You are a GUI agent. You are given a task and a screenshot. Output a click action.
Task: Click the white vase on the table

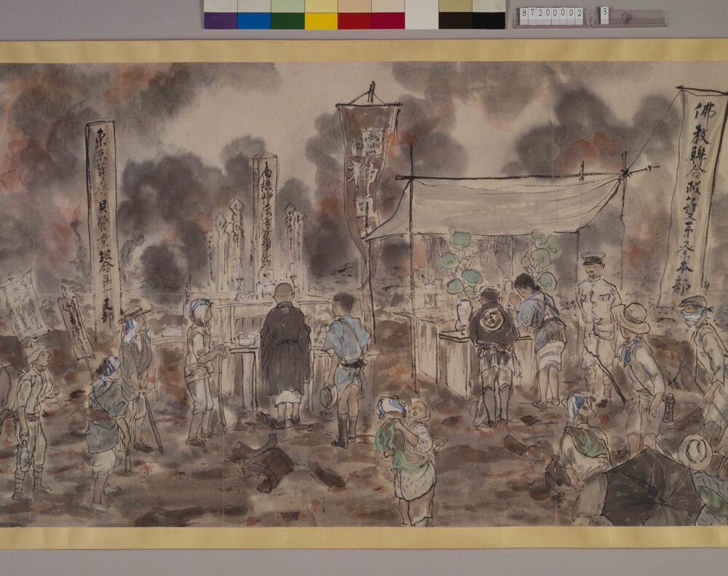(x=464, y=316)
